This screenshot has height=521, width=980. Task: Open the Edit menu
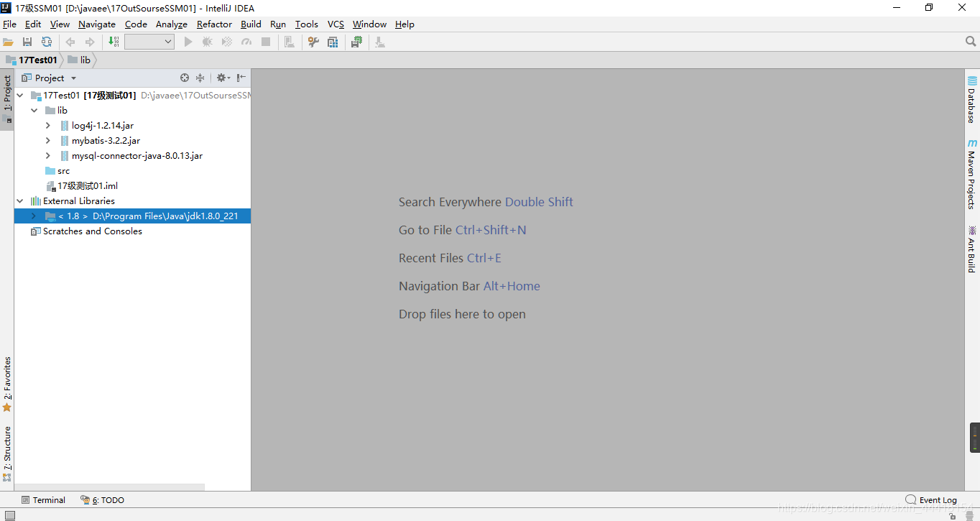[33, 24]
